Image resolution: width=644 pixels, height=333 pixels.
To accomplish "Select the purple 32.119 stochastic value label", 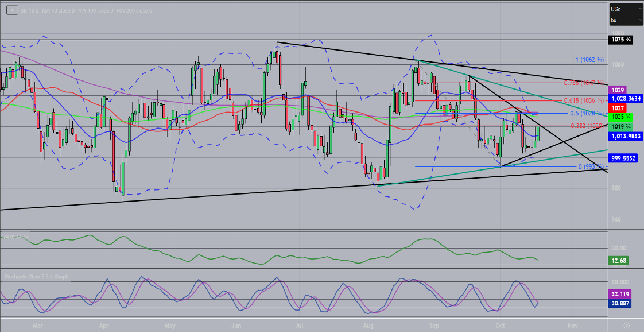I will click(x=620, y=293).
